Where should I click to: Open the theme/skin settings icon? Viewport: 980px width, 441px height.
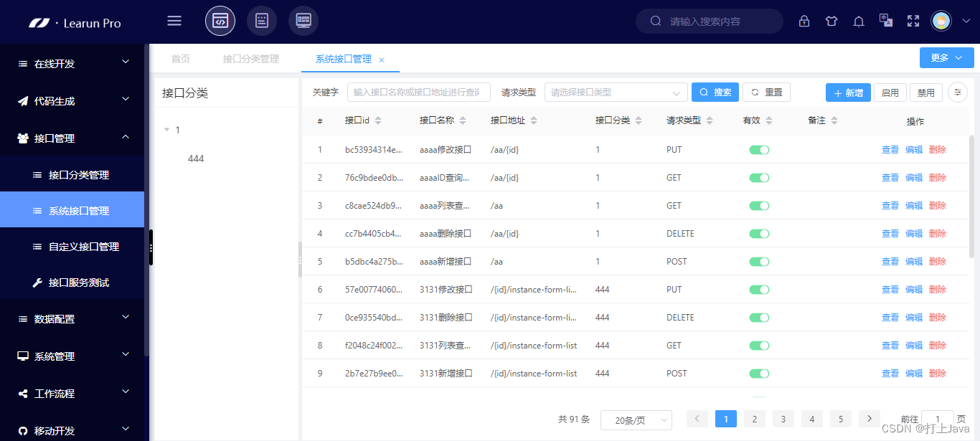pos(831,21)
